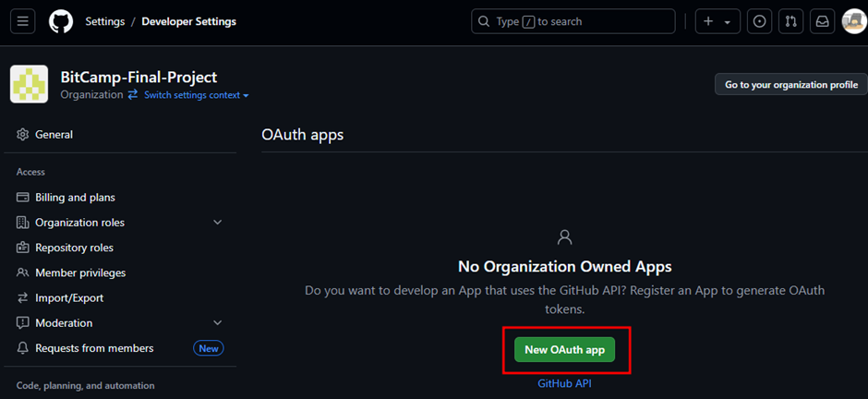Click 'No Organization Owned Apps' heading text
This screenshot has width=868, height=399.
(564, 267)
